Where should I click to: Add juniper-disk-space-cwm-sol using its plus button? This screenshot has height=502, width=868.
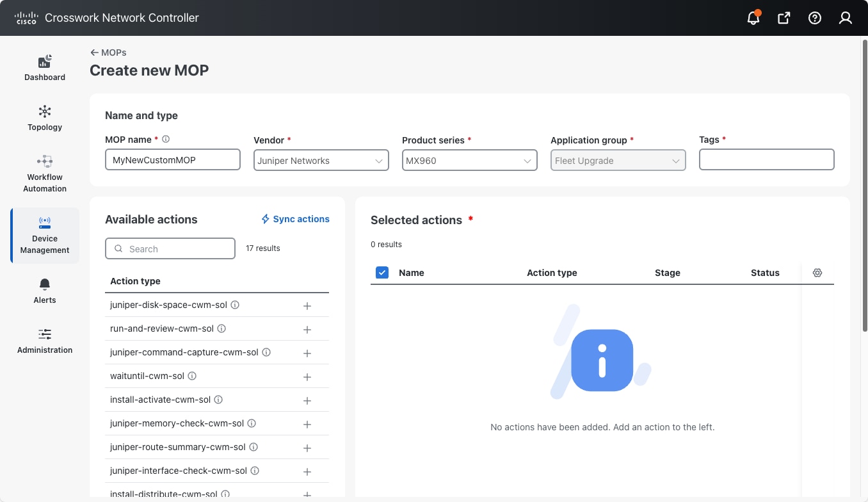307,305
